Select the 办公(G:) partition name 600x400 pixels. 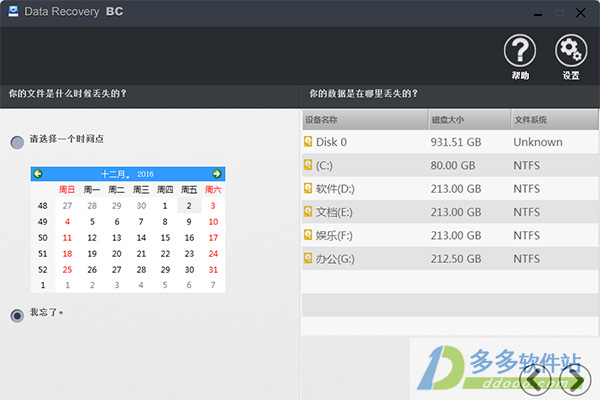(335, 259)
